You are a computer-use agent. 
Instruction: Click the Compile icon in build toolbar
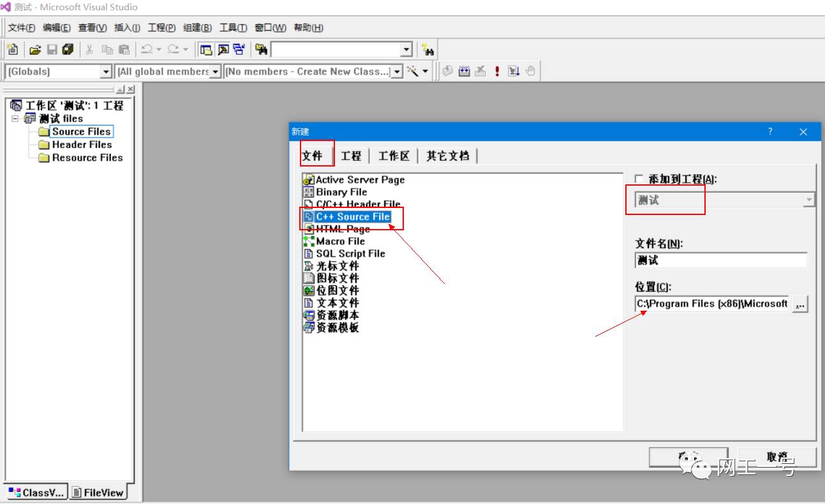tap(447, 71)
